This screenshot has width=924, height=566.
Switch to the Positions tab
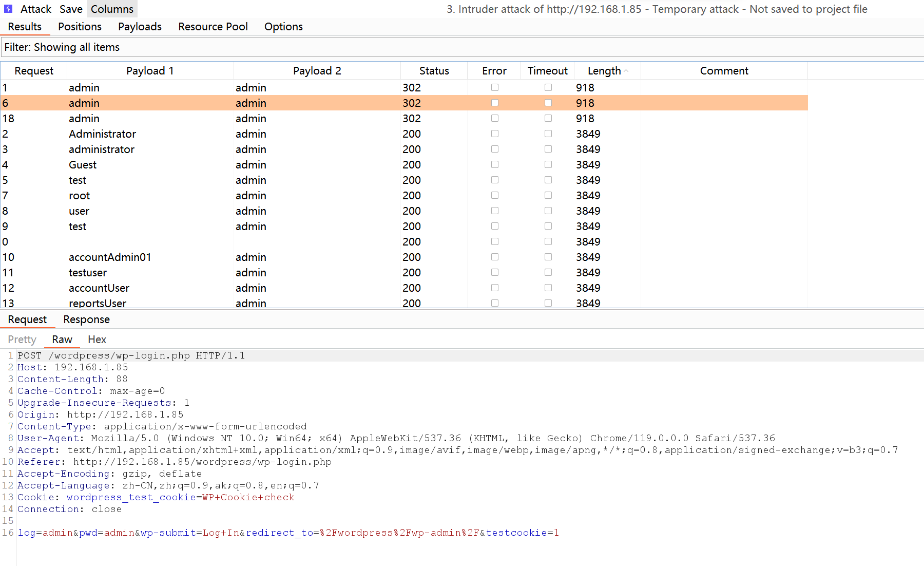[80, 27]
